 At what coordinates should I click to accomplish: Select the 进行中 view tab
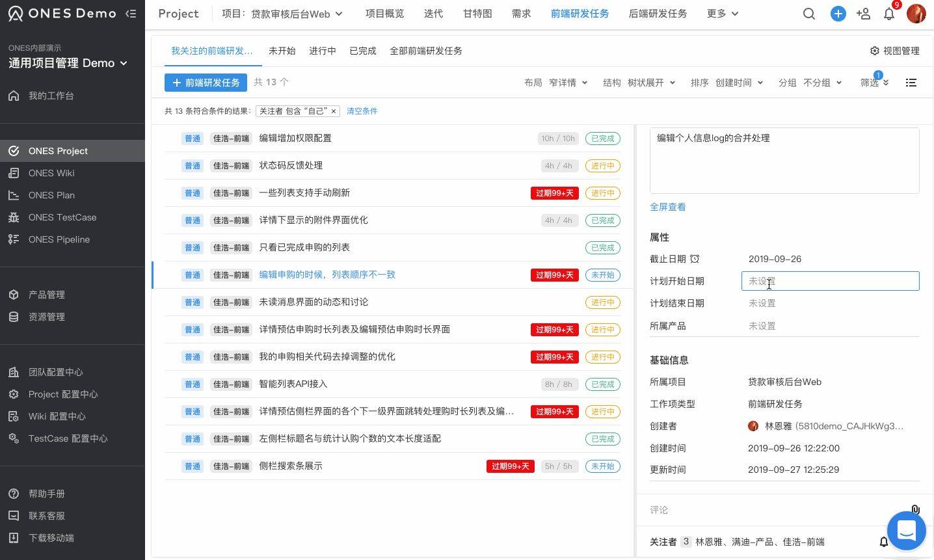tap(322, 51)
